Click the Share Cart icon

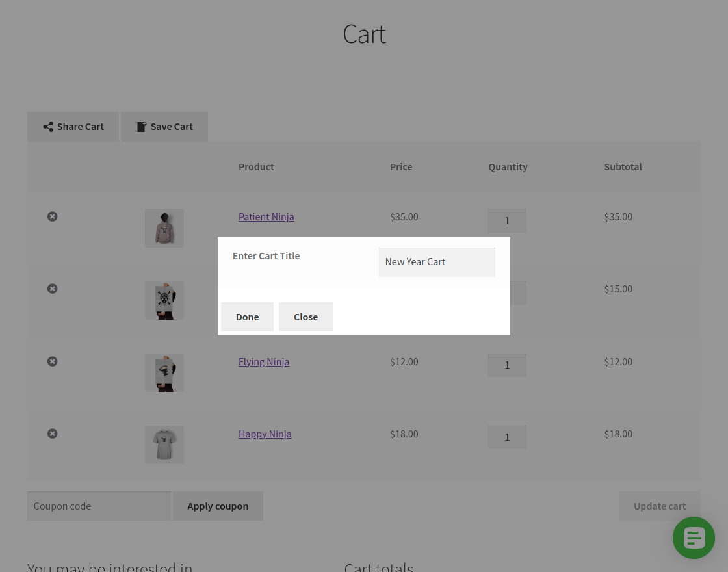tap(48, 126)
